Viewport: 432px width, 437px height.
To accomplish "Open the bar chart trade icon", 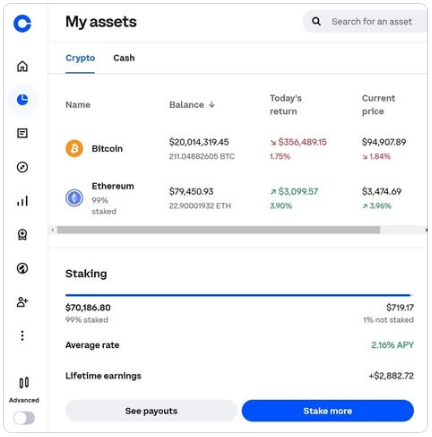I will (22, 201).
